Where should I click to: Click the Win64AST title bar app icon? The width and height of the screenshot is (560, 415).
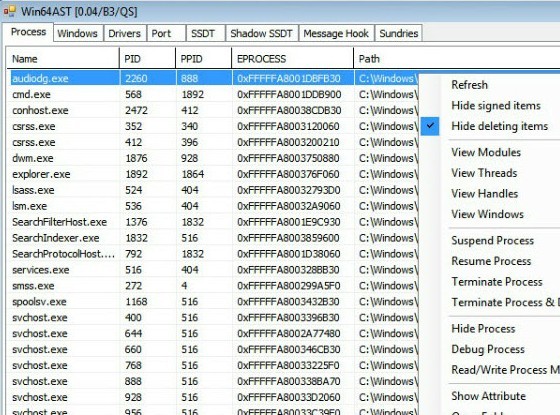10,11
